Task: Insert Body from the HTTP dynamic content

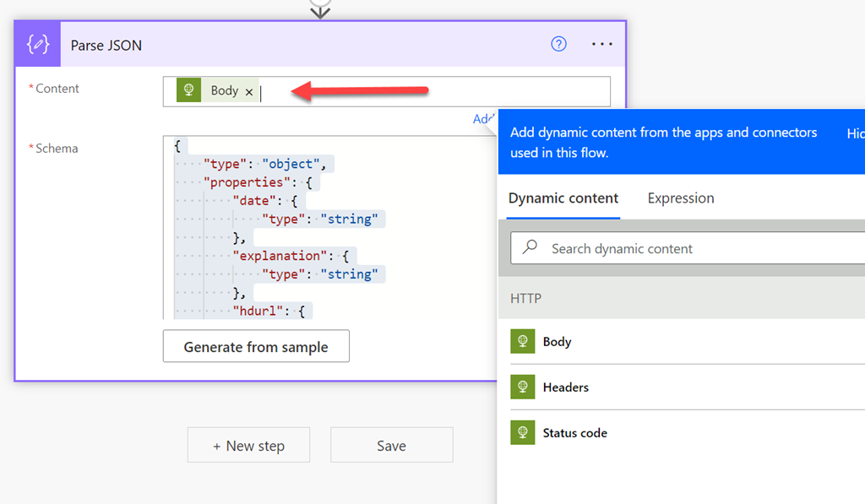Action: click(x=558, y=342)
